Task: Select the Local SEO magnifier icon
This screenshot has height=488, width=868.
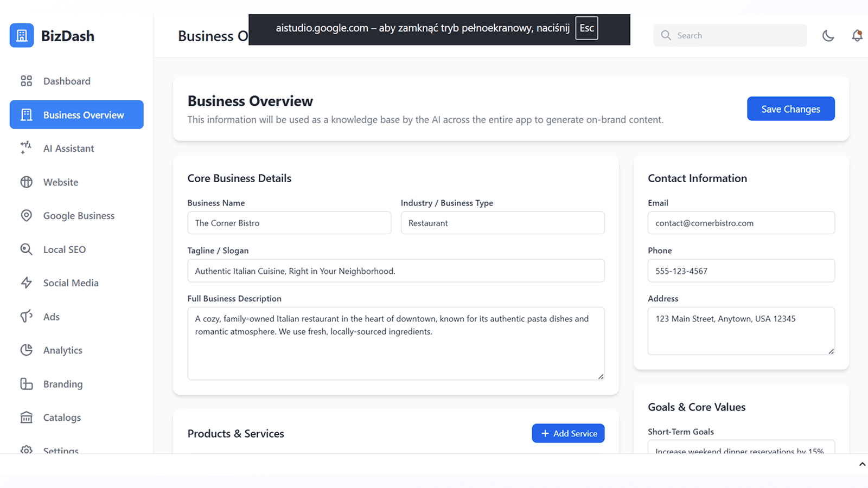Action: coord(26,249)
